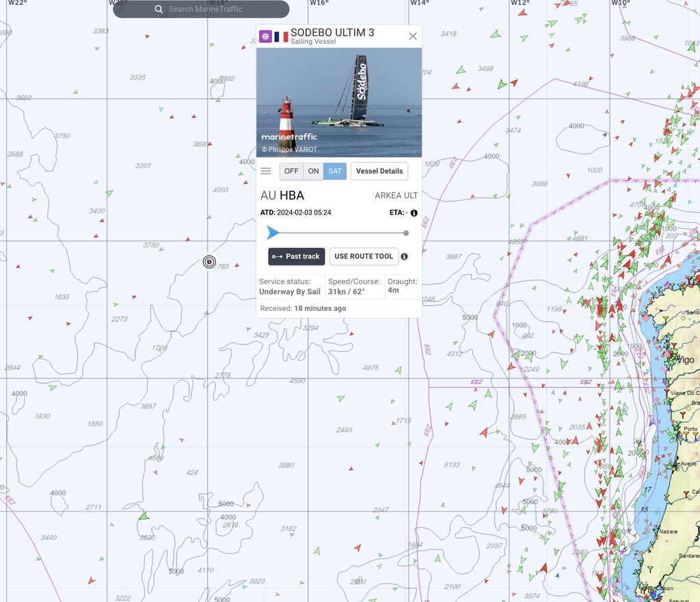Click the 5133 depth label on the map
This screenshot has height=602, width=700.
(x=452, y=465)
